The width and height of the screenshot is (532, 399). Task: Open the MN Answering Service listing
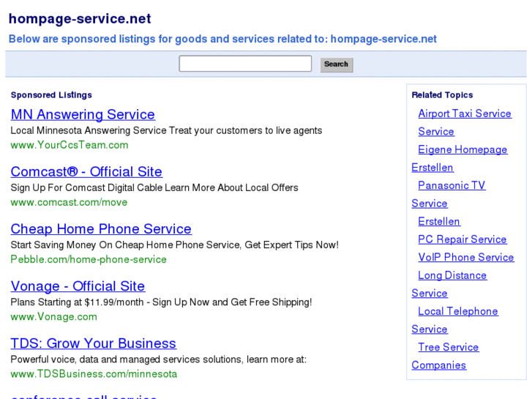[x=83, y=114]
